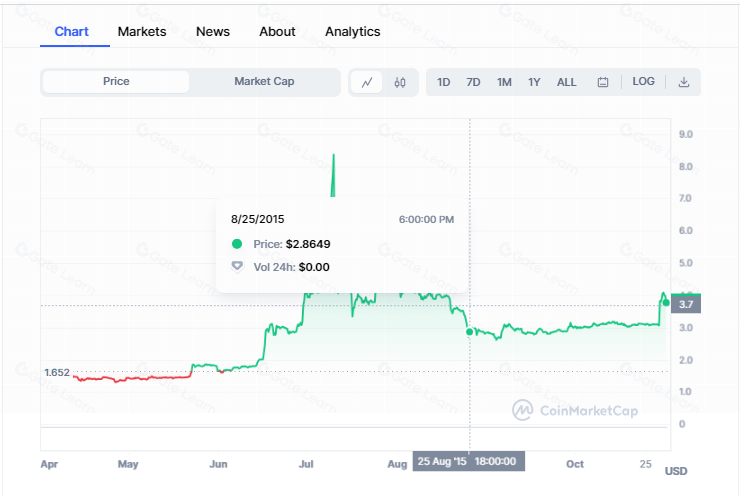Switch to line chart view icon

pos(367,83)
